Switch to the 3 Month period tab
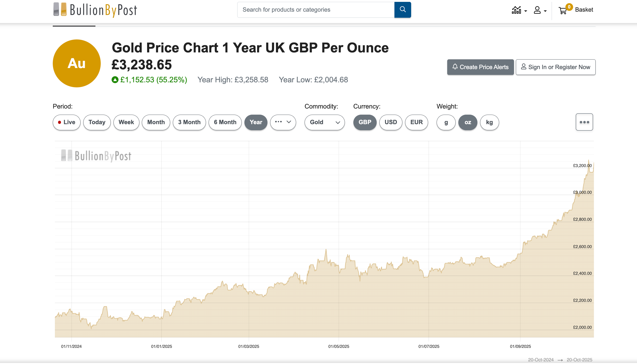The height and width of the screenshot is (364, 637). 189,122
